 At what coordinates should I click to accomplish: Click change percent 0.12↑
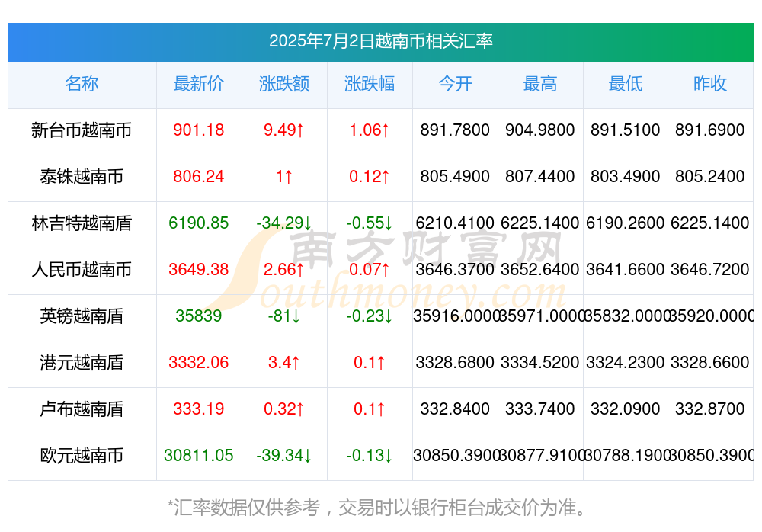(x=370, y=177)
